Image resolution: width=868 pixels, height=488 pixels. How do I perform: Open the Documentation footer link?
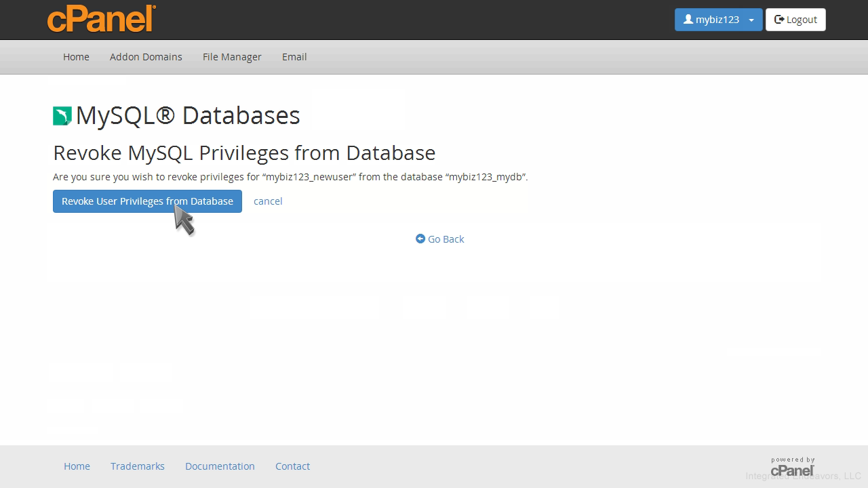[220, 466]
